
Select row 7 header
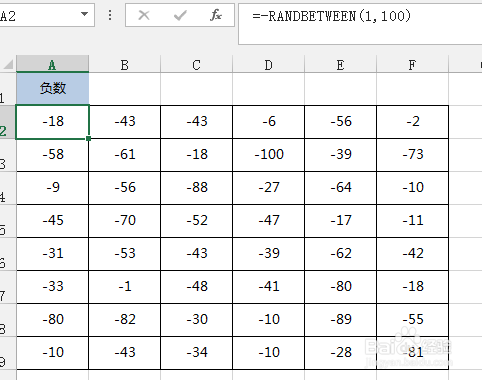(8, 287)
